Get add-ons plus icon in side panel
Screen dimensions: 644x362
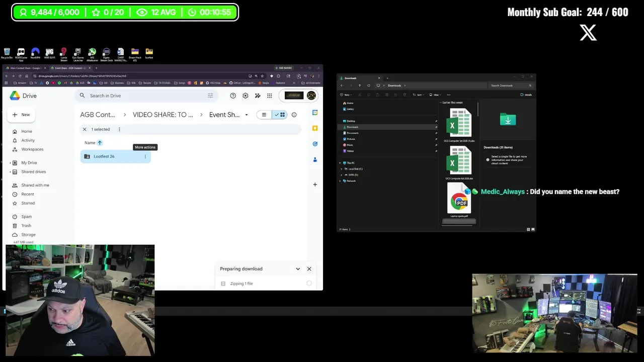tap(315, 185)
